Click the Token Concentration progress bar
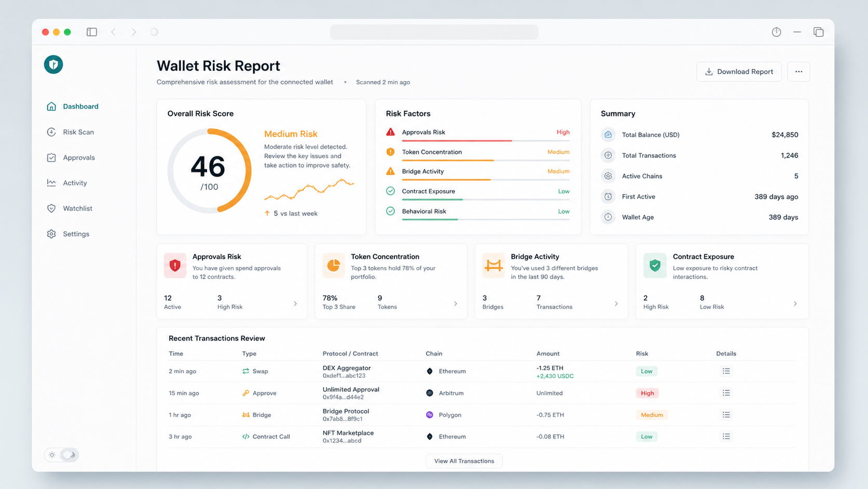Screen dimensions: 868x489 coord(485,161)
